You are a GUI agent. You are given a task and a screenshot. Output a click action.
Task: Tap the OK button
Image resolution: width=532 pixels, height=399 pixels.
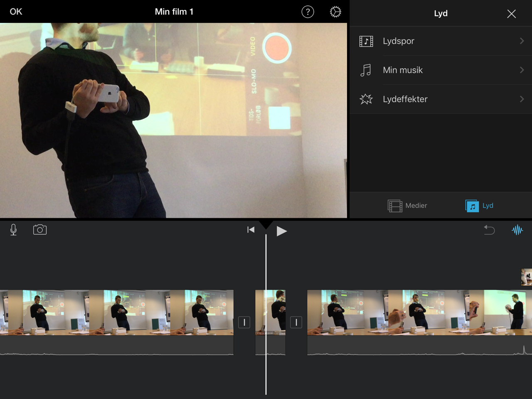tap(16, 12)
